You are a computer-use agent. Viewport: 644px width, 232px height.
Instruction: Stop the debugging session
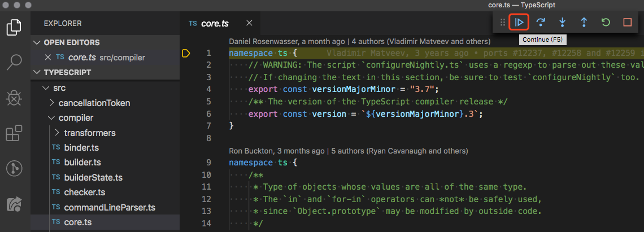pyautogui.click(x=627, y=23)
